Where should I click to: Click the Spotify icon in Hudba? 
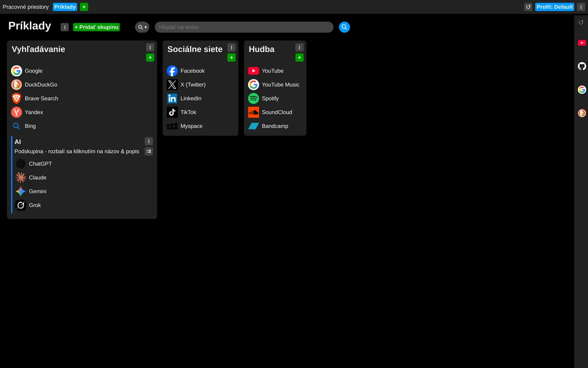[x=254, y=98]
